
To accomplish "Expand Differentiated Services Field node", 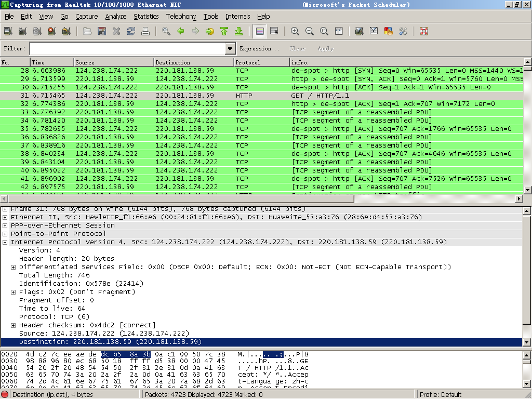I will [13, 268].
